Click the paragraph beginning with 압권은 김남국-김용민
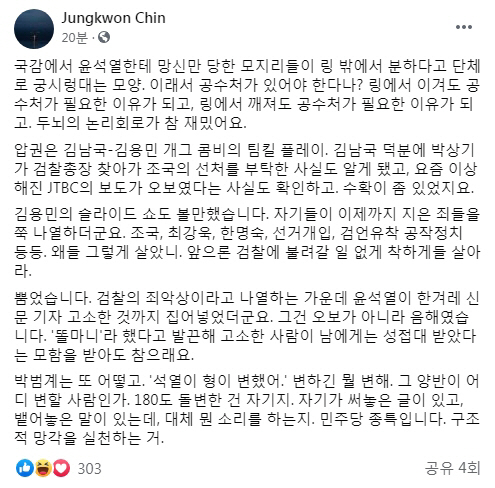Image resolution: width=495 pixels, height=488 pixels. coord(245,169)
